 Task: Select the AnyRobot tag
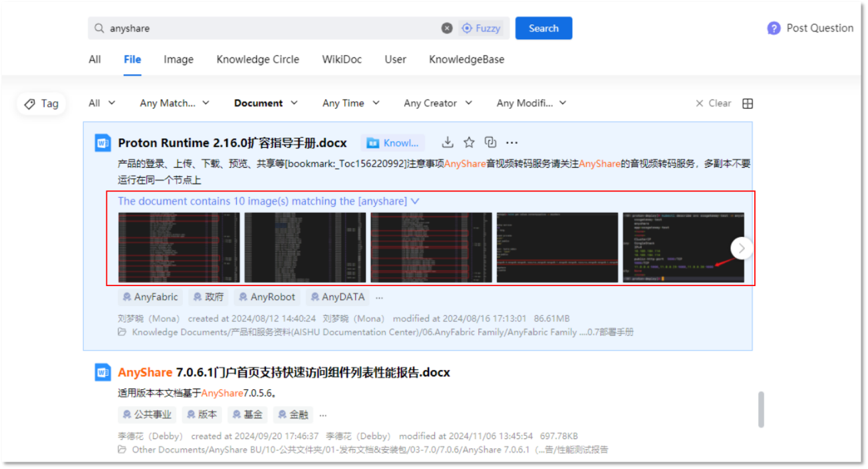coord(266,297)
